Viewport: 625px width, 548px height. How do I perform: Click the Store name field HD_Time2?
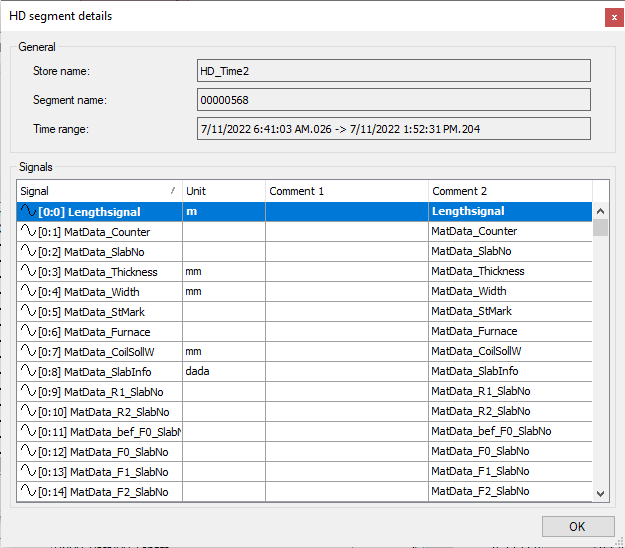point(393,70)
